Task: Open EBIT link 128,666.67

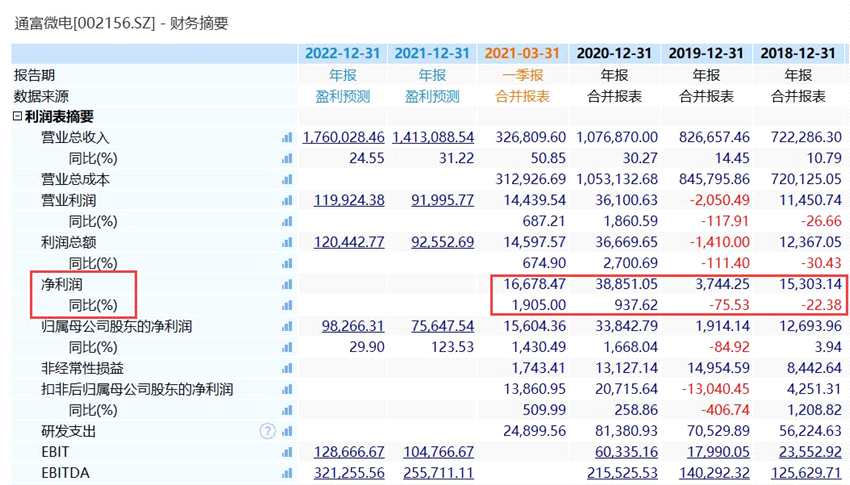Action: click(x=349, y=452)
